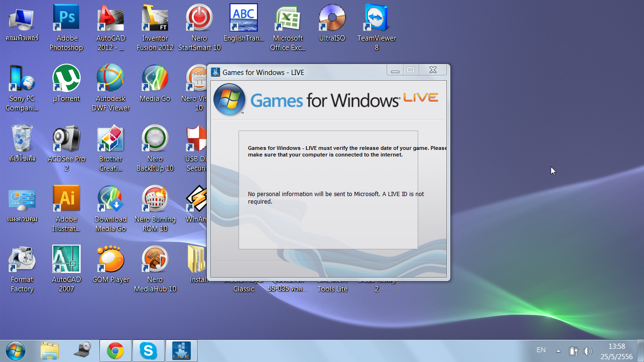Click the "must verify the release date" message

[347, 151]
